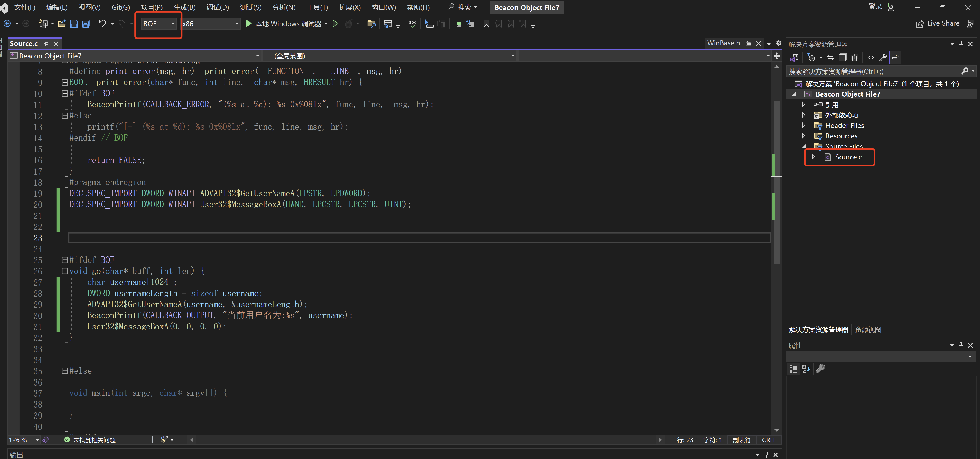980x459 pixels.
Task: Click the Navigate Backward arrow icon
Action: [7, 24]
